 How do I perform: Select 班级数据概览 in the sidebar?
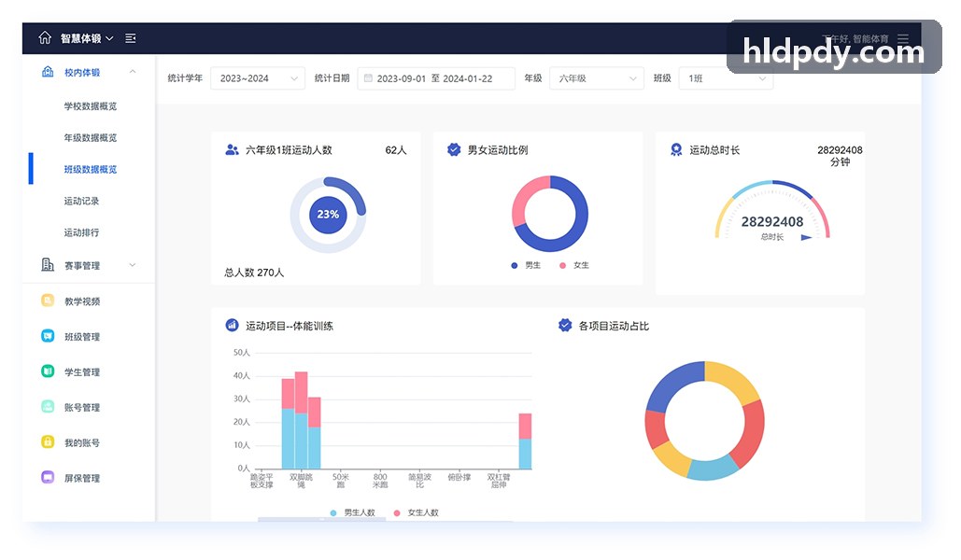pos(91,169)
